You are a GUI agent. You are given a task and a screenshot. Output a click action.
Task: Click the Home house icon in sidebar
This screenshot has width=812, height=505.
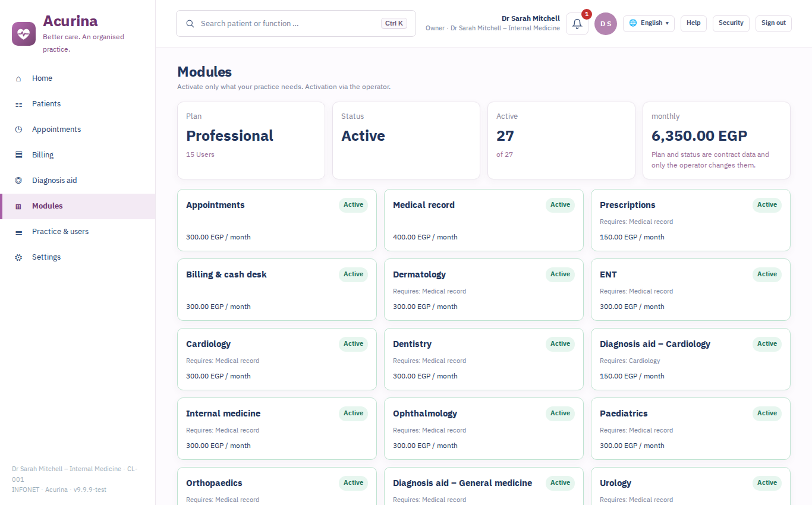tap(18, 78)
